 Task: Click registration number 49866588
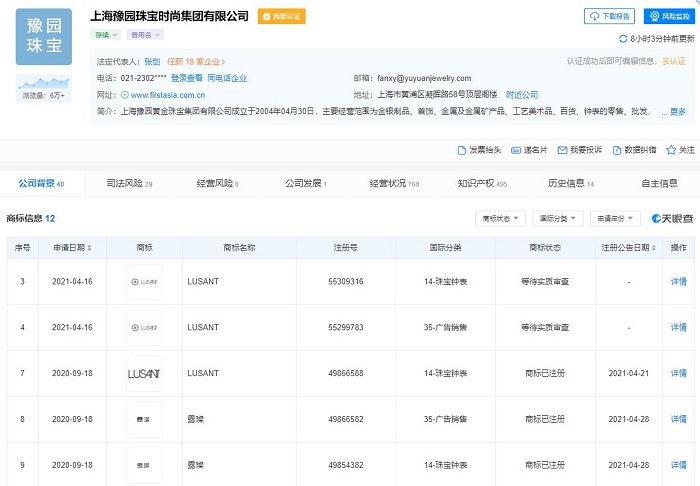click(346, 374)
